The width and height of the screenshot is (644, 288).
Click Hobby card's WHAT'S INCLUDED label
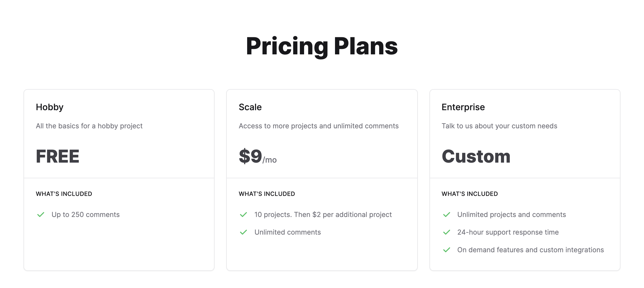point(64,194)
